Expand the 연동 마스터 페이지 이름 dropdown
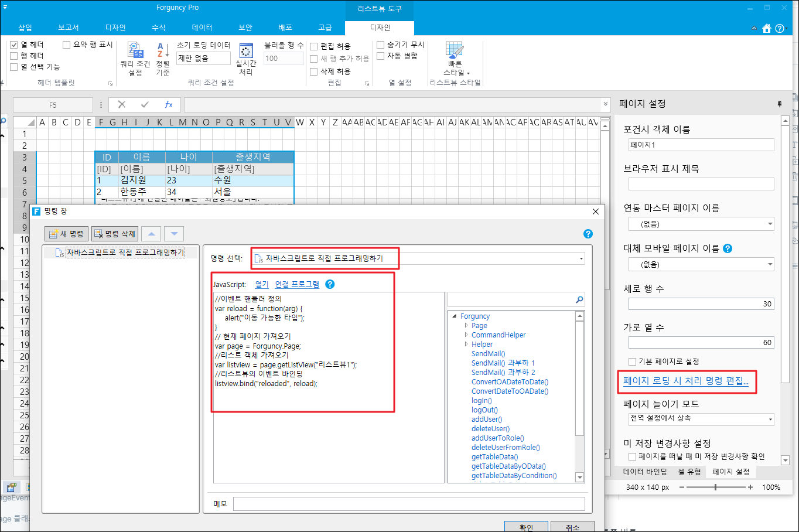 pyautogui.click(x=770, y=224)
